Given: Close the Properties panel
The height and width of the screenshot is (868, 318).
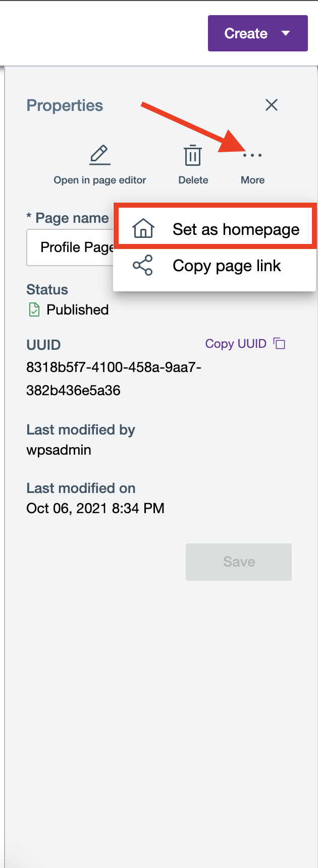Looking at the screenshot, I should (x=272, y=105).
